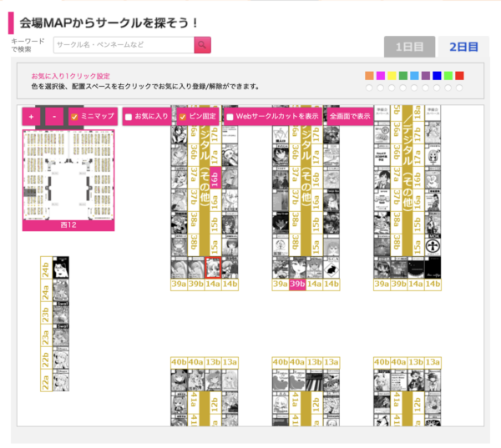Pick the magenta favorite color swatch
The height and width of the screenshot is (448, 501).
tap(381, 76)
